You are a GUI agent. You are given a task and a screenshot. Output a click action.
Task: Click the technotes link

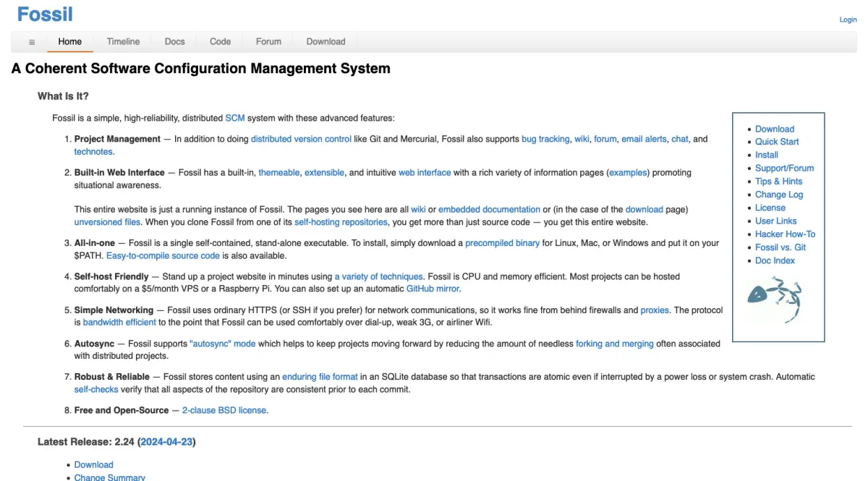tap(93, 152)
